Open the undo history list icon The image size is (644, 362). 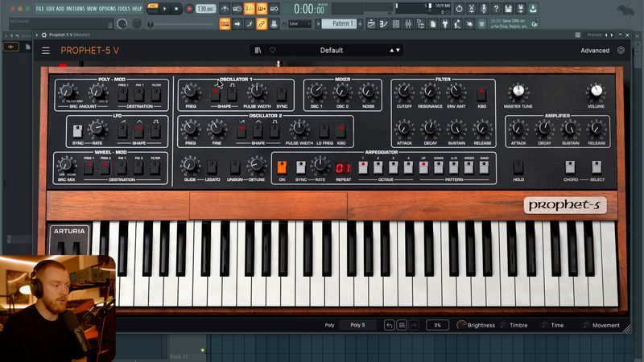tap(402, 325)
